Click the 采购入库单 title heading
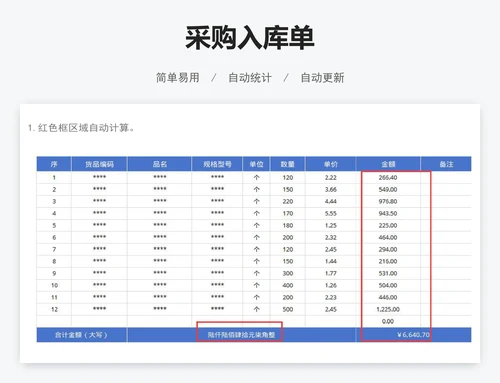This screenshot has width=500, height=383. (x=250, y=38)
